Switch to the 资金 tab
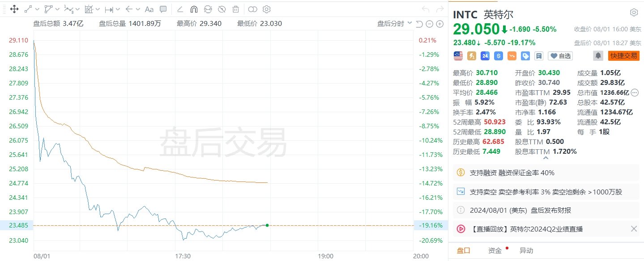The image size is (644, 261). click(x=495, y=251)
